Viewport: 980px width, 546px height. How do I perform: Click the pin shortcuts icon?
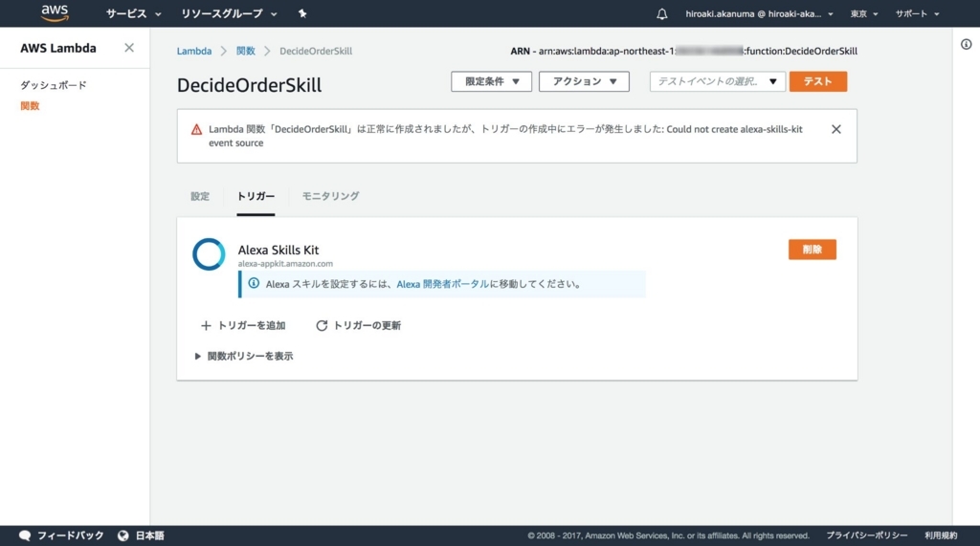coord(302,13)
